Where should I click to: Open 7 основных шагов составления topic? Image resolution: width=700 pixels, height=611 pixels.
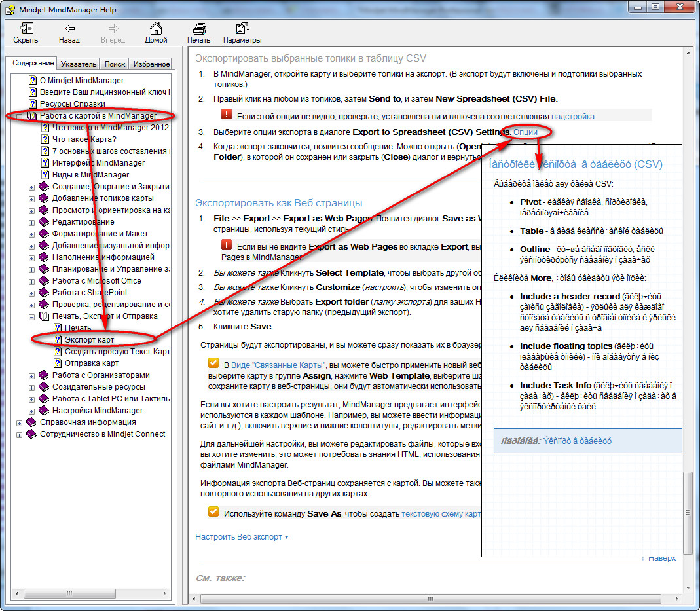click(x=111, y=151)
